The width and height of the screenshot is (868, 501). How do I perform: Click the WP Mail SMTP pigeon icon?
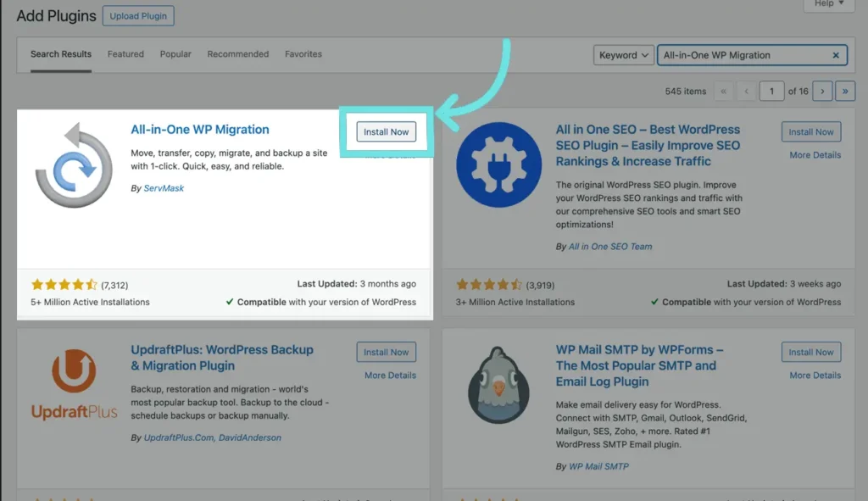(498, 385)
